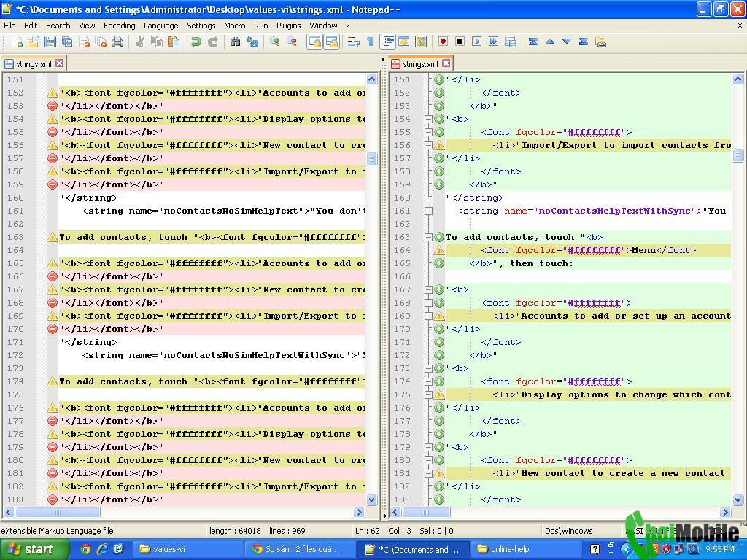The width and height of the screenshot is (747, 560).
Task: Click the green Undo arrow
Action: (196, 42)
